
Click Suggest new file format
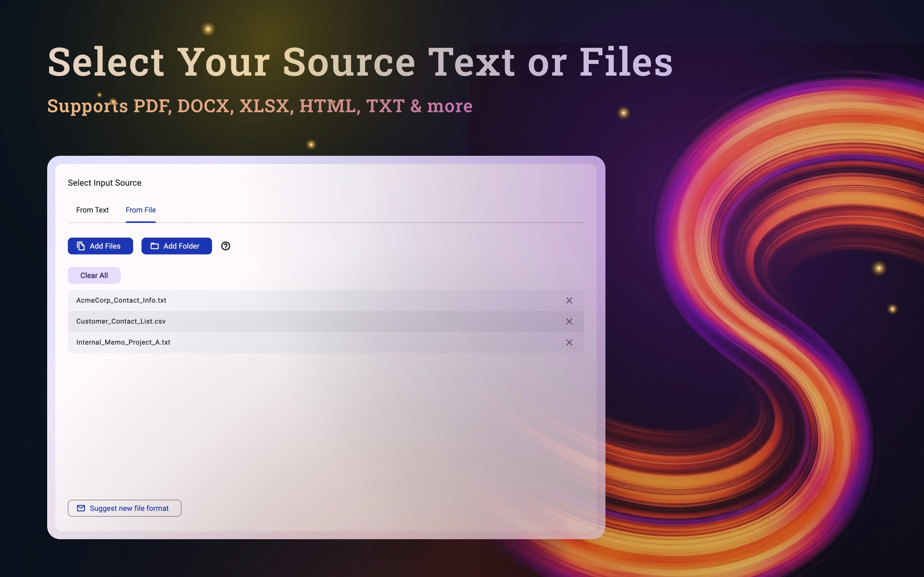coord(124,508)
